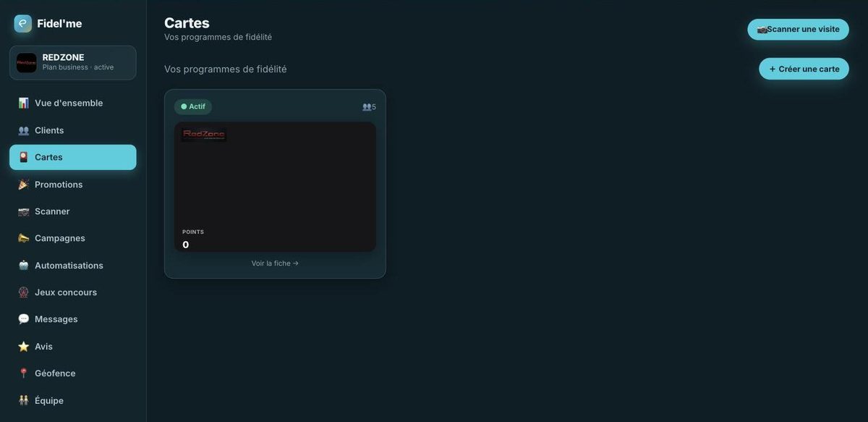Select the RedZone loyalty card preview
The width and height of the screenshot is (868, 422).
tap(275, 187)
